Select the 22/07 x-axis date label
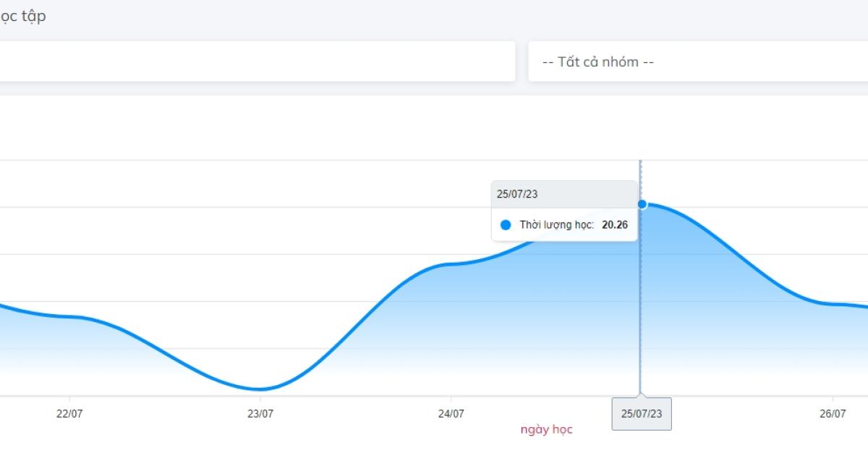The image size is (868, 456). 69,414
